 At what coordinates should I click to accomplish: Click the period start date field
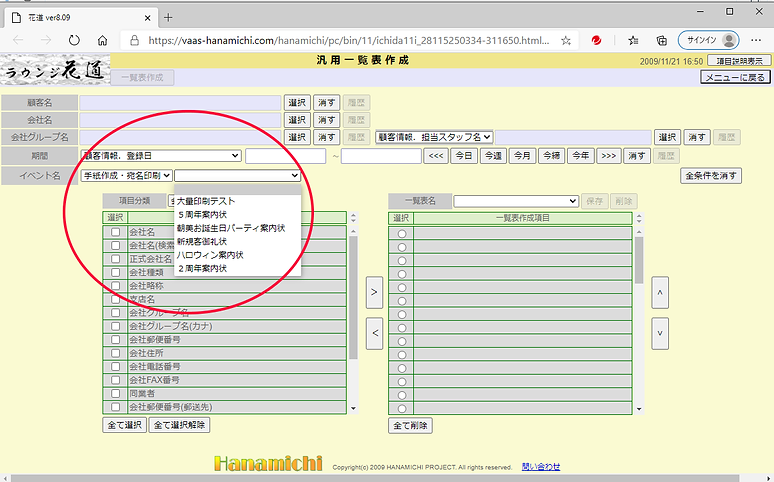point(285,156)
